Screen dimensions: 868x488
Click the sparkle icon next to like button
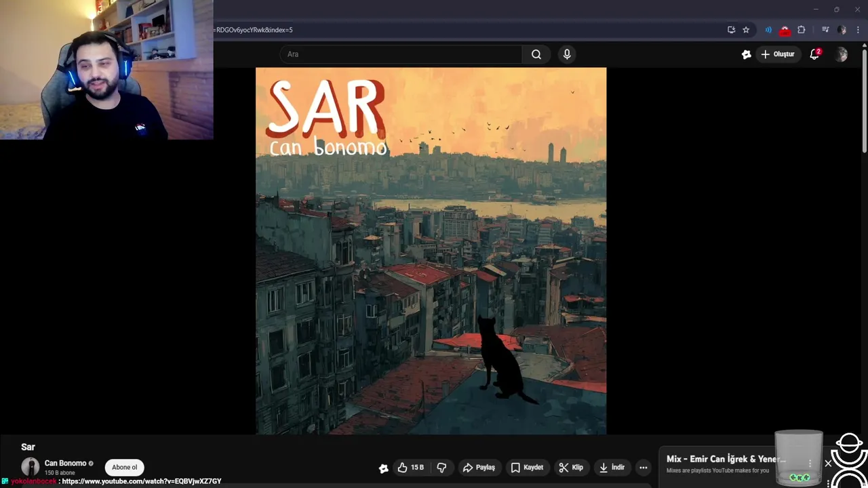click(383, 468)
